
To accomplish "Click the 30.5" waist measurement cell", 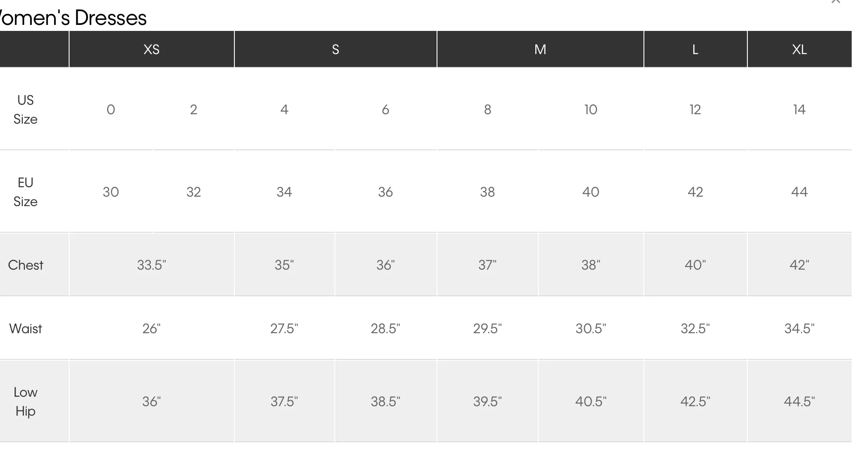I will (x=591, y=328).
